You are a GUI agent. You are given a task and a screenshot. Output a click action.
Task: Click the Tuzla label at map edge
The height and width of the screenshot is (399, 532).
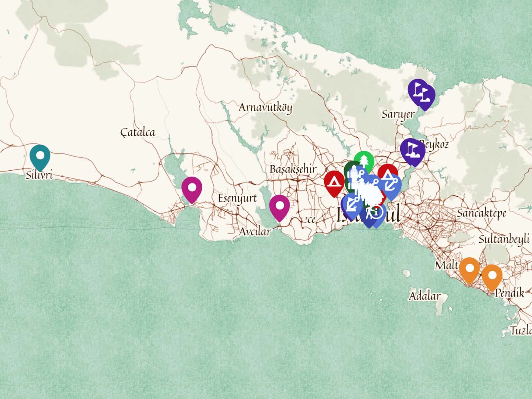(520, 330)
